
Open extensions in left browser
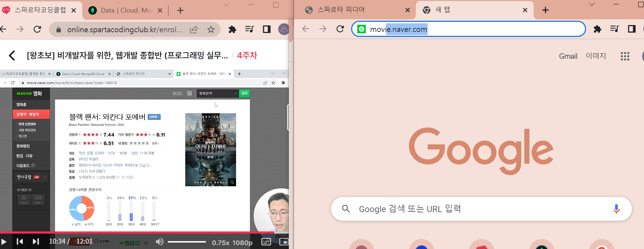click(x=232, y=29)
